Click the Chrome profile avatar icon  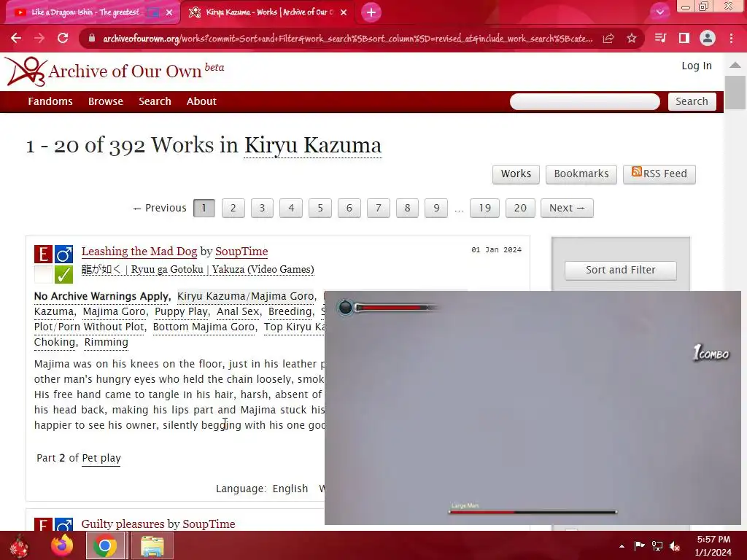708,38
